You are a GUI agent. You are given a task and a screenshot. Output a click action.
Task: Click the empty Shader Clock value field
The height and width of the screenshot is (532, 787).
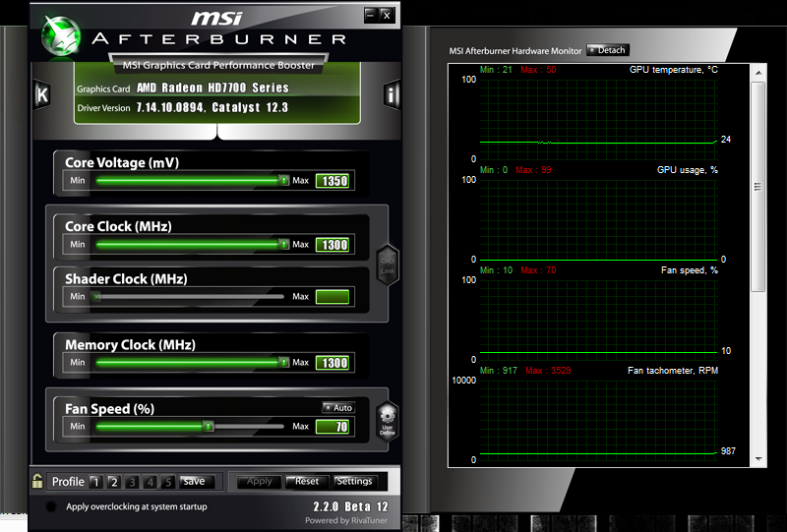point(333,297)
